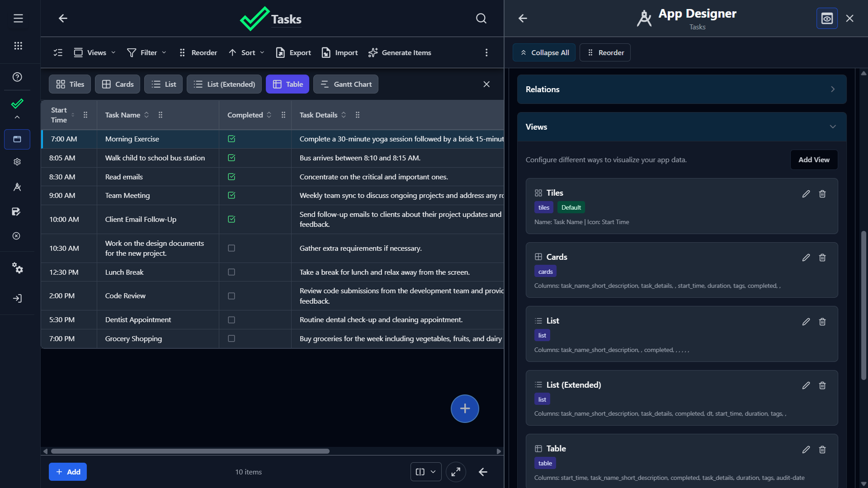868x488 pixels.
Task: Delete the List (Extended) view with trash icon
Action: tap(822, 385)
